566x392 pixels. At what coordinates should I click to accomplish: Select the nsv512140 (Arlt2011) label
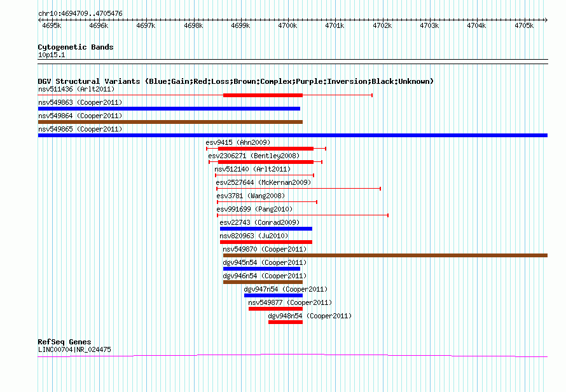click(x=252, y=169)
